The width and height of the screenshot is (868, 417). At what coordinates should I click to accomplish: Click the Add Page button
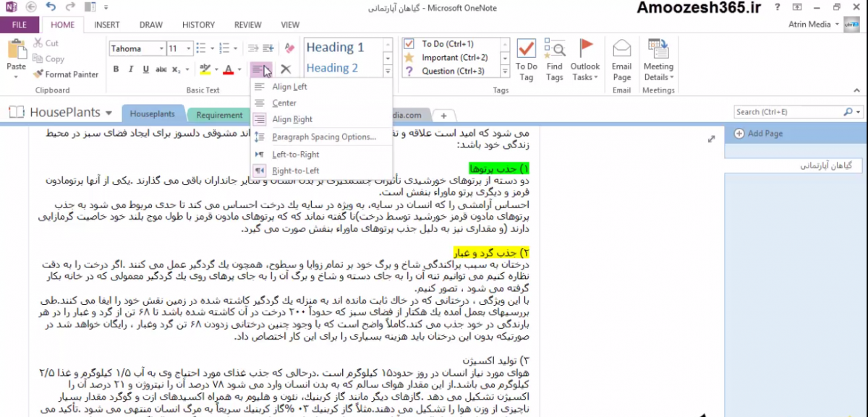click(765, 133)
